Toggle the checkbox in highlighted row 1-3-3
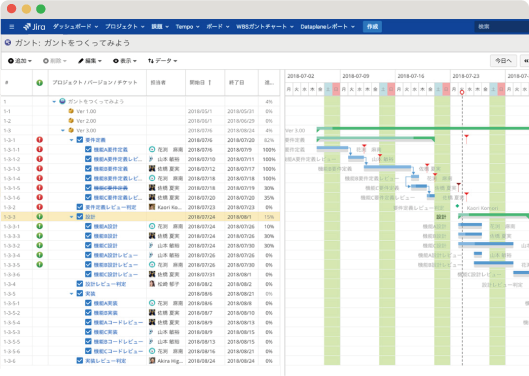 point(80,216)
